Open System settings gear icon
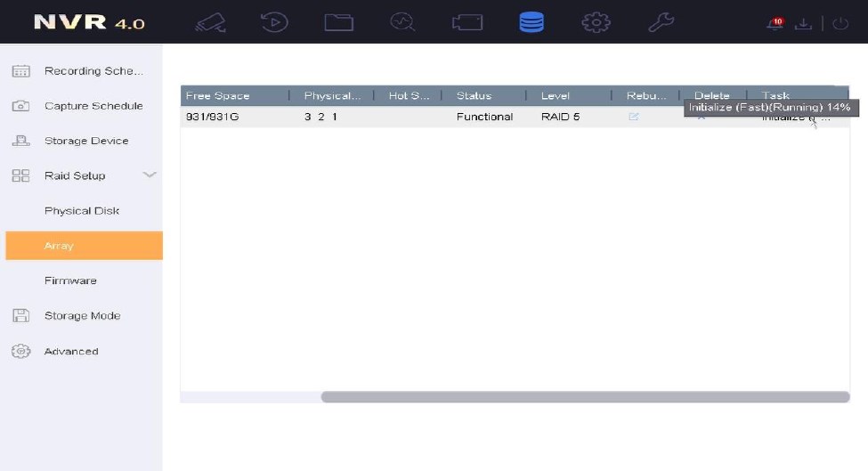The width and height of the screenshot is (868, 471). 596,22
